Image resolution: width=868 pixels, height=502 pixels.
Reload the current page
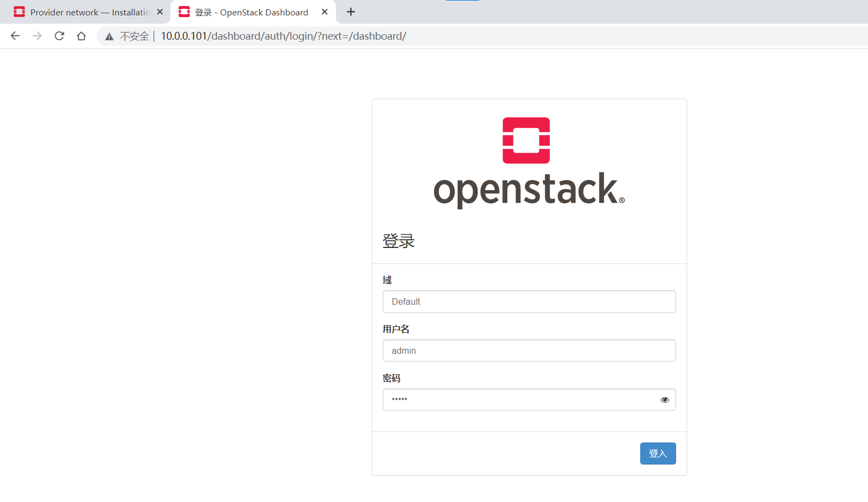(x=60, y=36)
